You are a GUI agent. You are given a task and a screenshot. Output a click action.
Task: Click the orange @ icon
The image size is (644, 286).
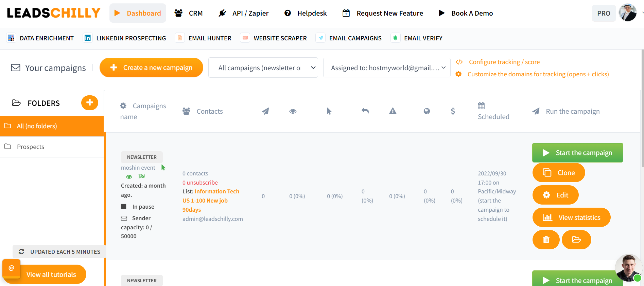point(11,268)
